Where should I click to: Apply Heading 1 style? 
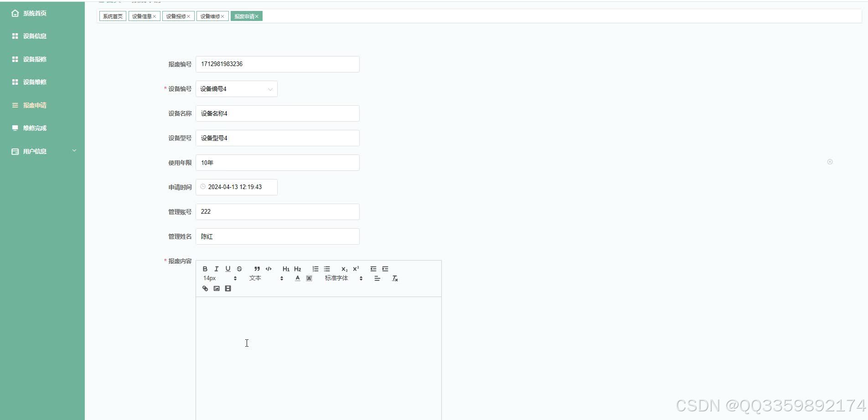[x=286, y=269]
